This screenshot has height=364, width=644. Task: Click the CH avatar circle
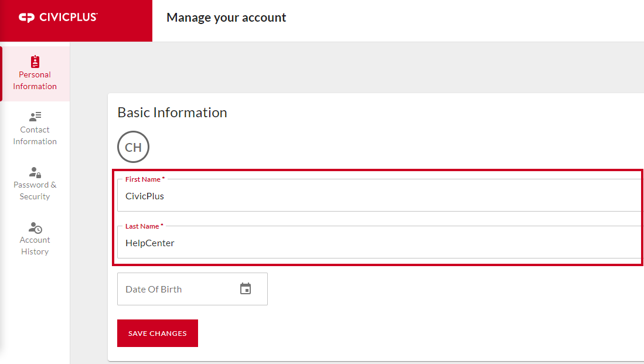coord(133,147)
